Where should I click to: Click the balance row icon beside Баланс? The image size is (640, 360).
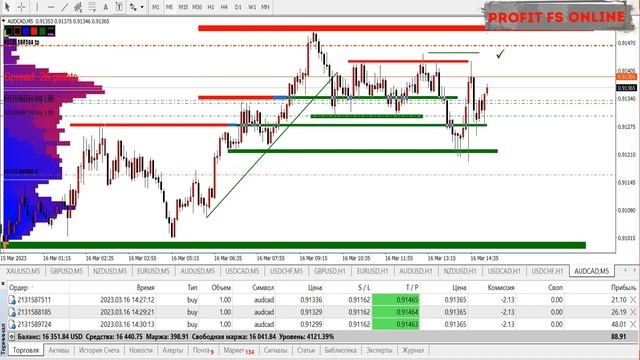click(x=12, y=337)
